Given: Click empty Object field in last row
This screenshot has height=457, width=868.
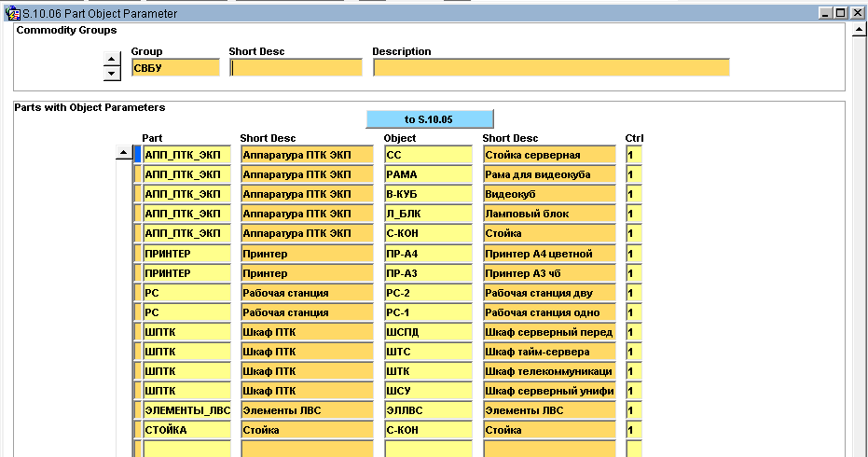Looking at the screenshot, I should tap(429, 449).
